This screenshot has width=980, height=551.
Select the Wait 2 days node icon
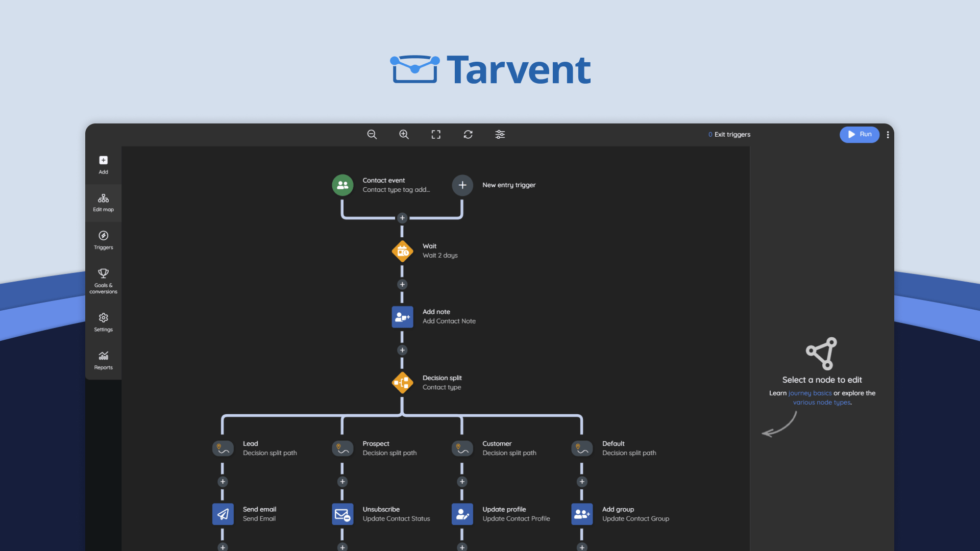click(x=402, y=251)
